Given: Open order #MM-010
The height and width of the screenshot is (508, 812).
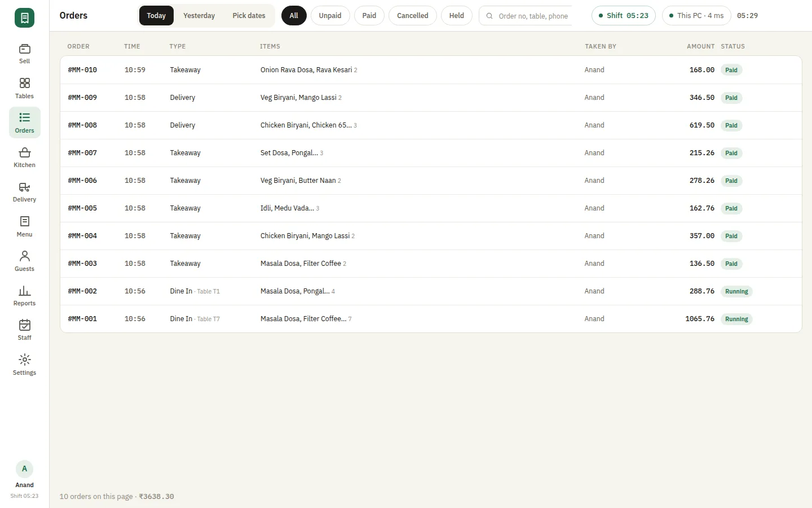Looking at the screenshot, I should coord(431,70).
